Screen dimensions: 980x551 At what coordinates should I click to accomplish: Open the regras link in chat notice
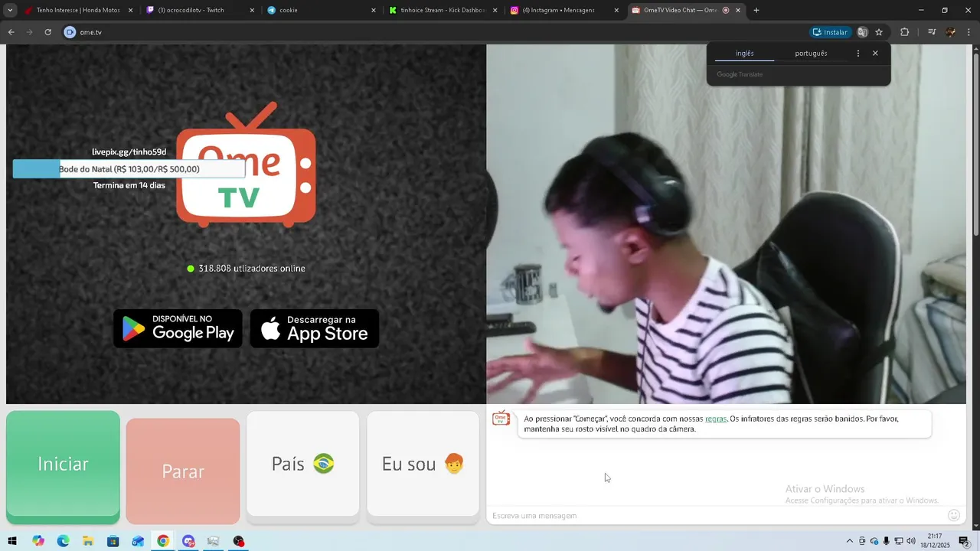[x=716, y=419]
